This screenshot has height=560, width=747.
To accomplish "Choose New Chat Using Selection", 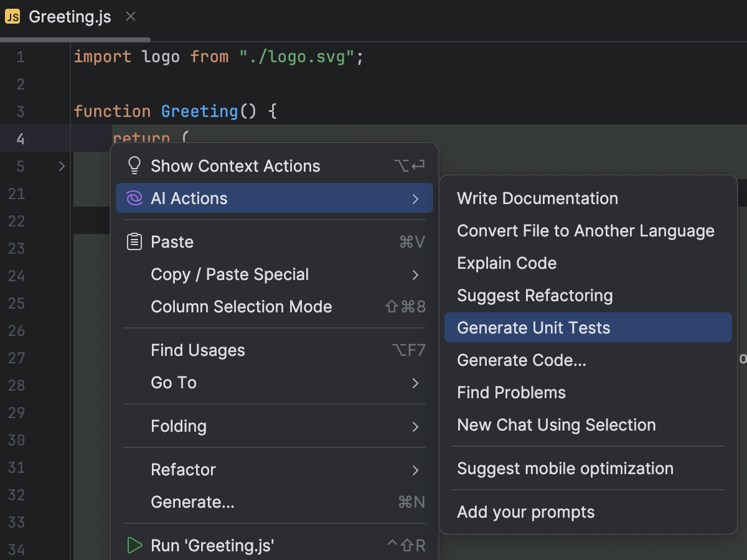I will 556,424.
